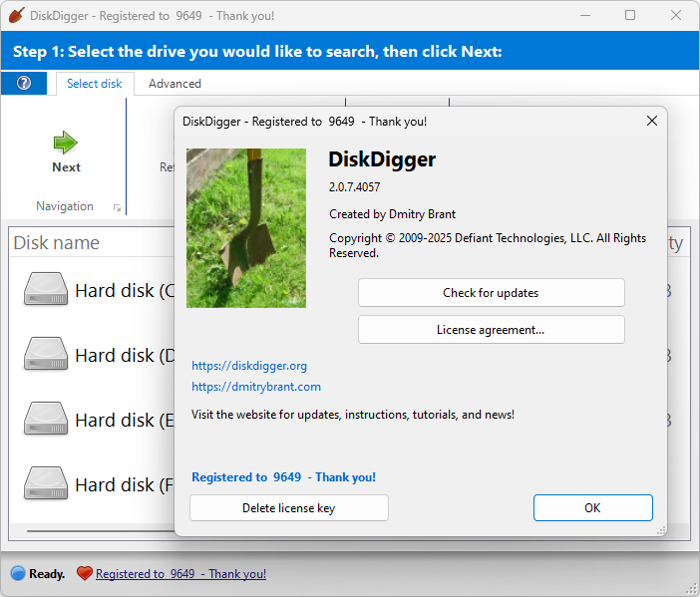The image size is (700, 597).
Task: Close the main DiskDigger window
Action: tap(676, 15)
